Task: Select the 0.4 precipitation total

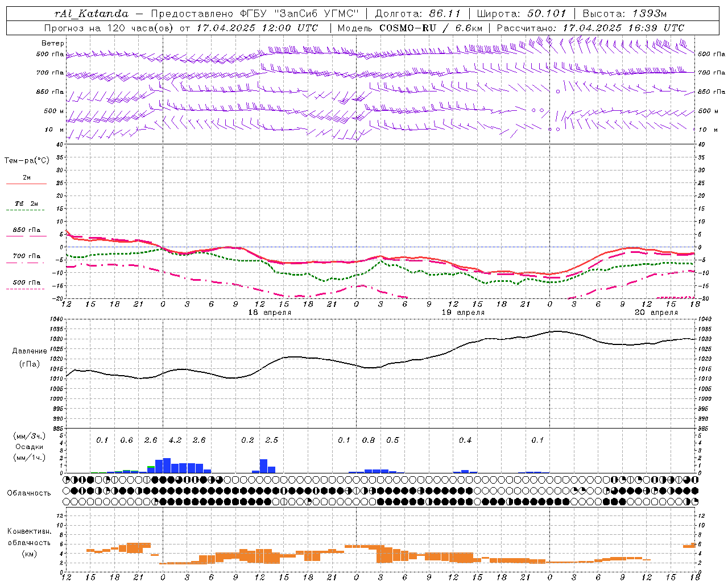Action: (465, 440)
